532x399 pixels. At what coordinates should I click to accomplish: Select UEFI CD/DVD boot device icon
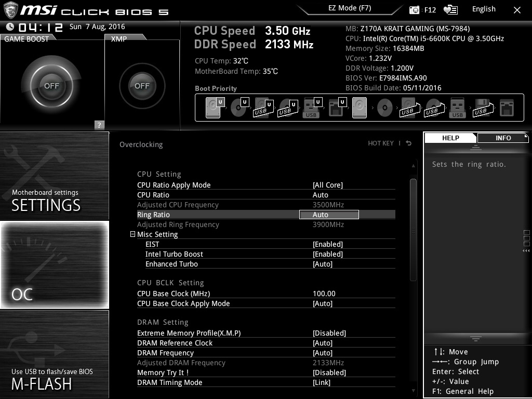click(x=240, y=108)
